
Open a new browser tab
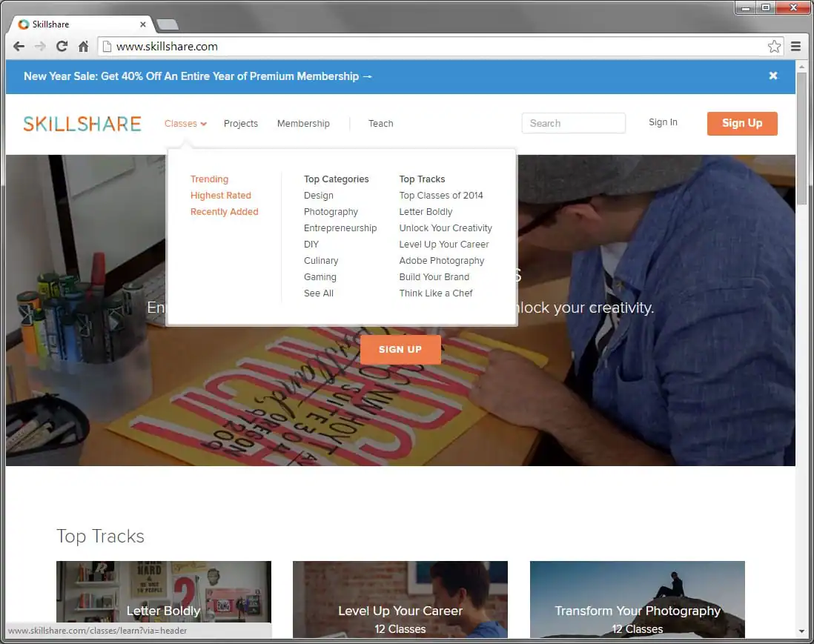pyautogui.click(x=167, y=24)
